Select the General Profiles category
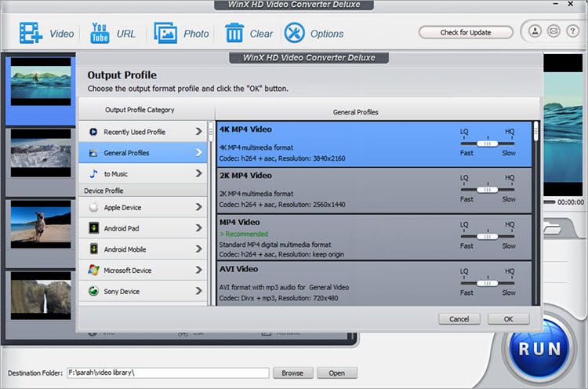The image size is (588, 389). (143, 153)
